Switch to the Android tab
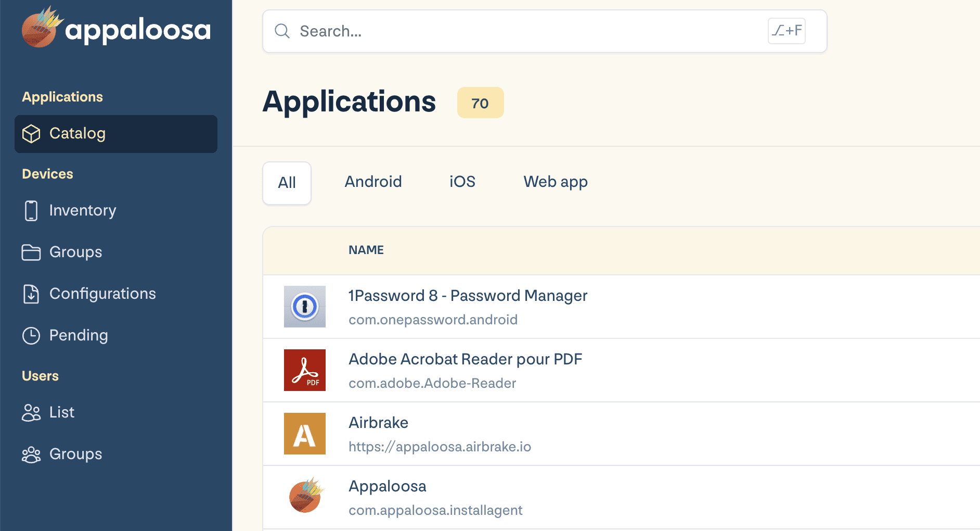 (x=373, y=182)
